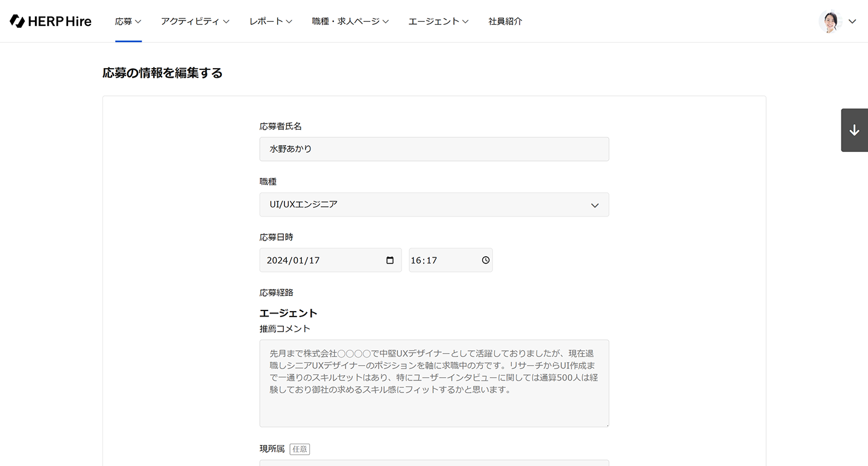Click the 応募経路 label
Screen dimensions: 868x466
pos(277,292)
